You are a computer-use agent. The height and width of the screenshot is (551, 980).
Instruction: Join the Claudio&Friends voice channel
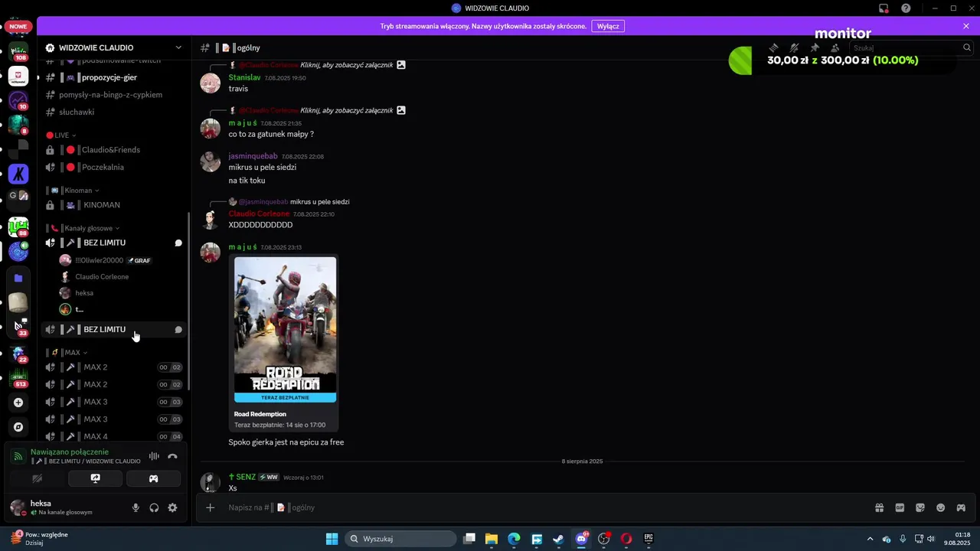coord(113,150)
